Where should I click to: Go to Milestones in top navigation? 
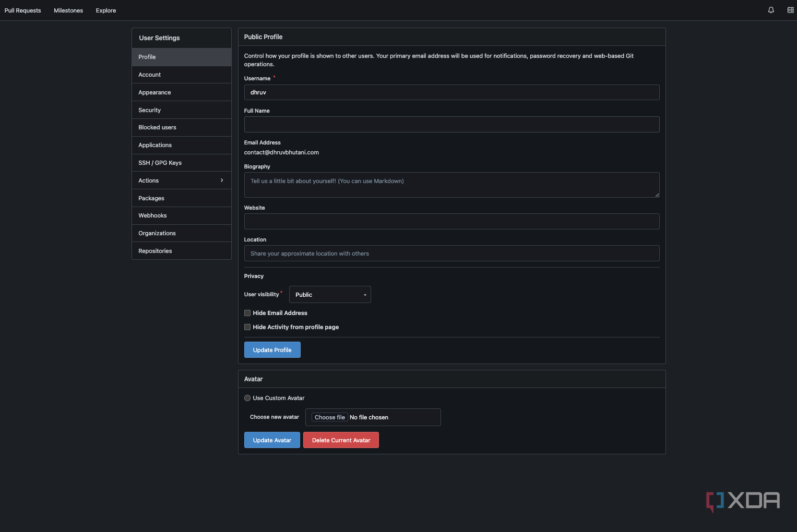point(68,10)
